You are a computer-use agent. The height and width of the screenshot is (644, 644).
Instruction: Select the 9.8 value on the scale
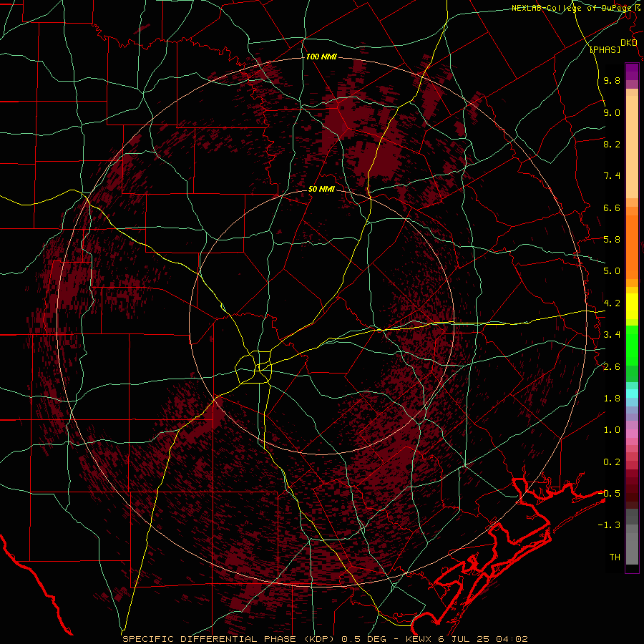point(612,80)
